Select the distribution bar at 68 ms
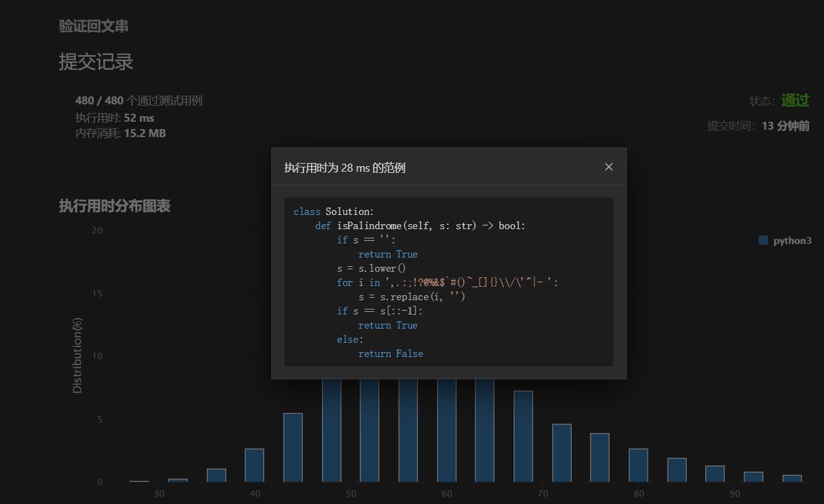 click(x=523, y=437)
